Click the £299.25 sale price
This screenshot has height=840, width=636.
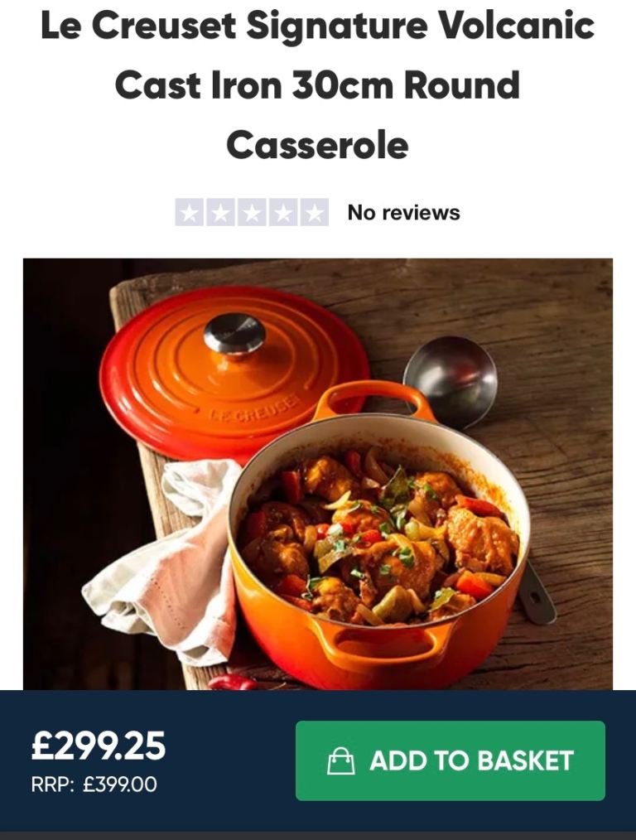click(99, 746)
